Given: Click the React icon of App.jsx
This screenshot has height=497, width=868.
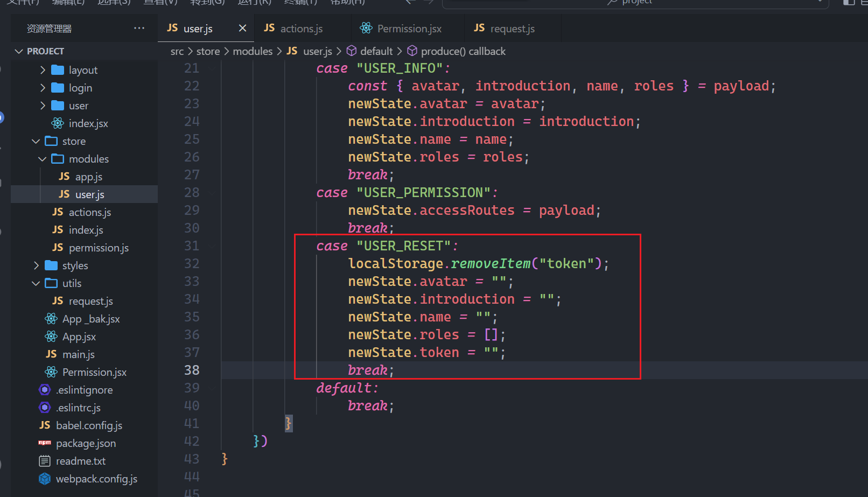Looking at the screenshot, I should [x=51, y=337].
